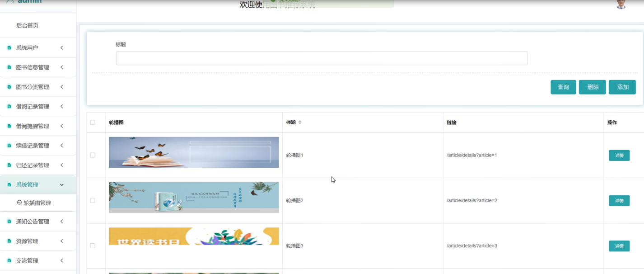Expand the 图书信息管理 chevron
The image size is (644, 274).
click(x=62, y=67)
